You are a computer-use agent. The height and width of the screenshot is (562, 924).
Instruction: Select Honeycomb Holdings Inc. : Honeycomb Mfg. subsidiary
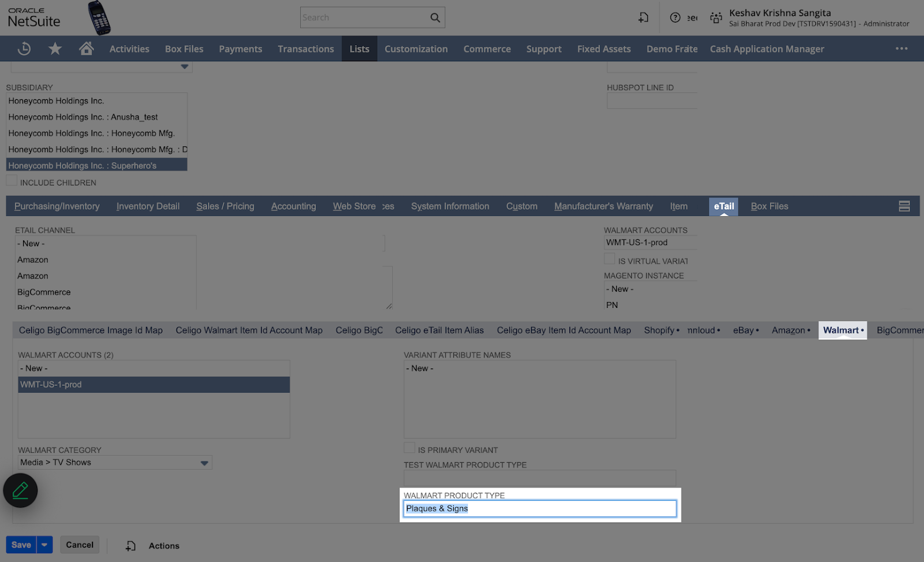(96, 133)
